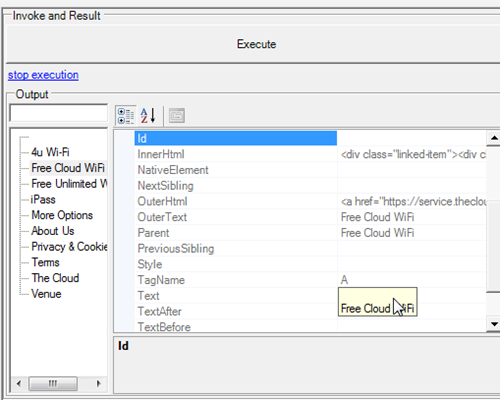Click the Alphabetical sort icon
The height and width of the screenshot is (400, 500).
point(148,116)
